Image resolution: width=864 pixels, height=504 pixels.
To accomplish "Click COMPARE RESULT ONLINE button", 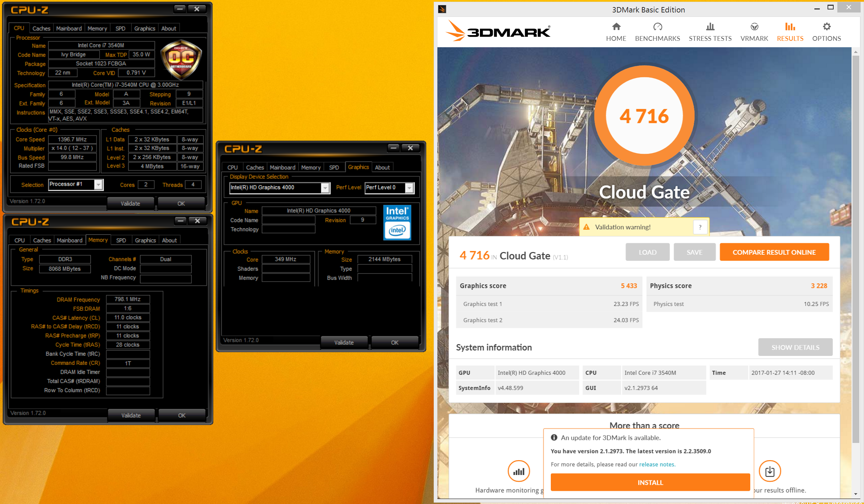I will [x=774, y=252].
